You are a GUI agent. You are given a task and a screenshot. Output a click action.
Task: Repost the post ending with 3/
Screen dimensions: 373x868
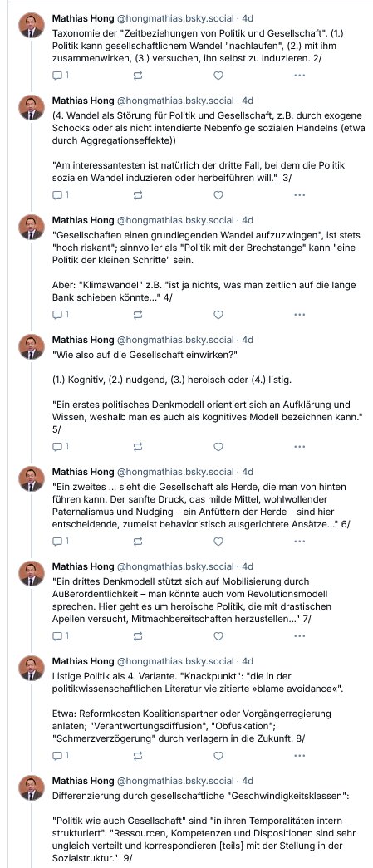click(139, 195)
